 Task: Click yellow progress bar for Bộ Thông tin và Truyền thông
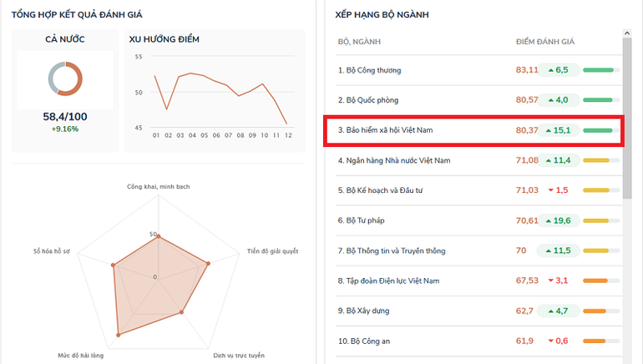click(599, 250)
